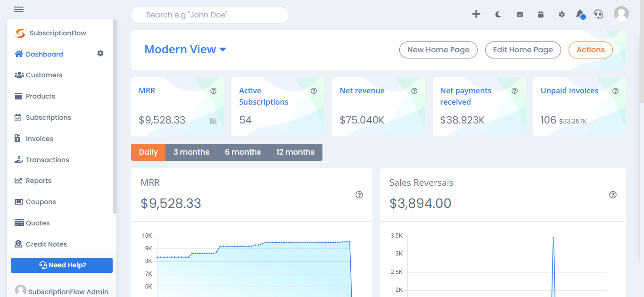Click Edit Home Page

point(523,49)
